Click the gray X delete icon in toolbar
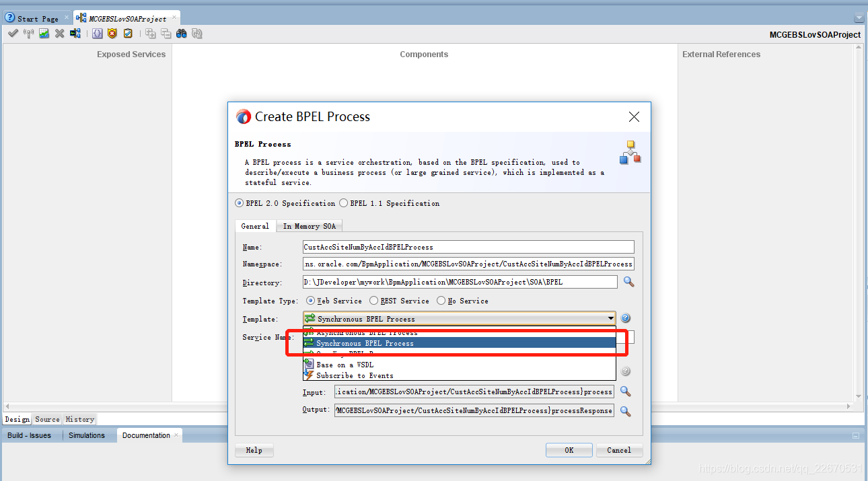 pos(59,34)
